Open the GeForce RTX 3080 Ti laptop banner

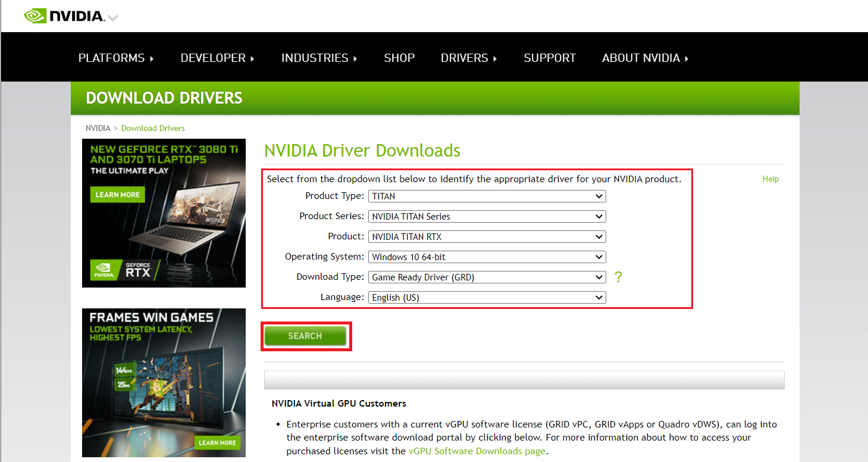coord(164,213)
